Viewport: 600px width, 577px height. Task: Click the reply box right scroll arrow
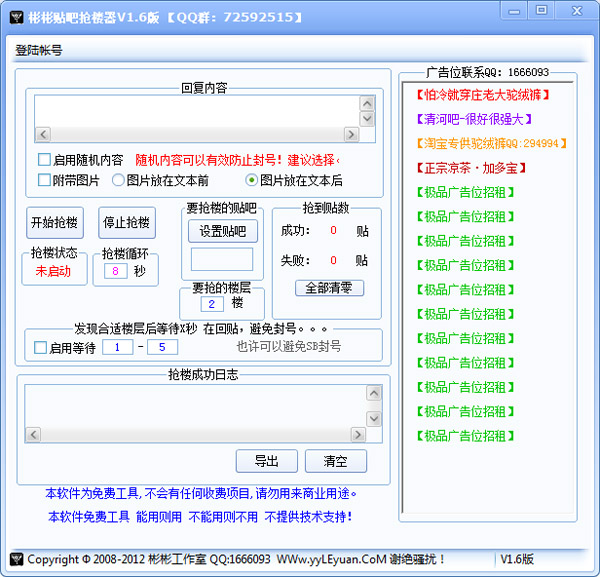[351, 135]
